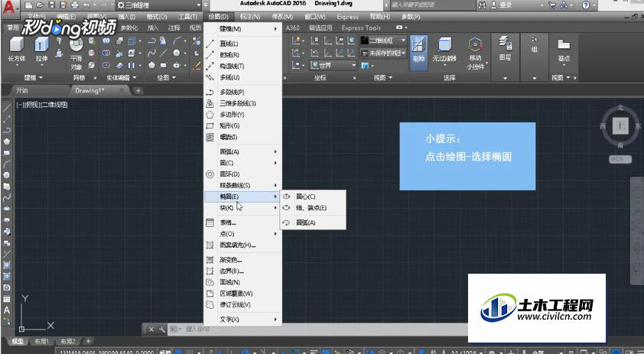This screenshot has height=354, width=644.
Task: Select 多边形(Y) in the draw menu
Action: pos(242,115)
